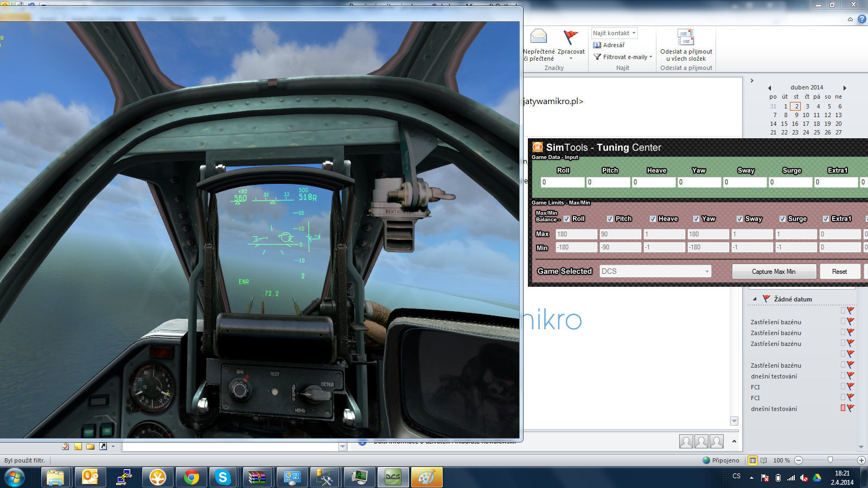
Task: Collapse the Žádné datum task group
Action: click(x=755, y=299)
